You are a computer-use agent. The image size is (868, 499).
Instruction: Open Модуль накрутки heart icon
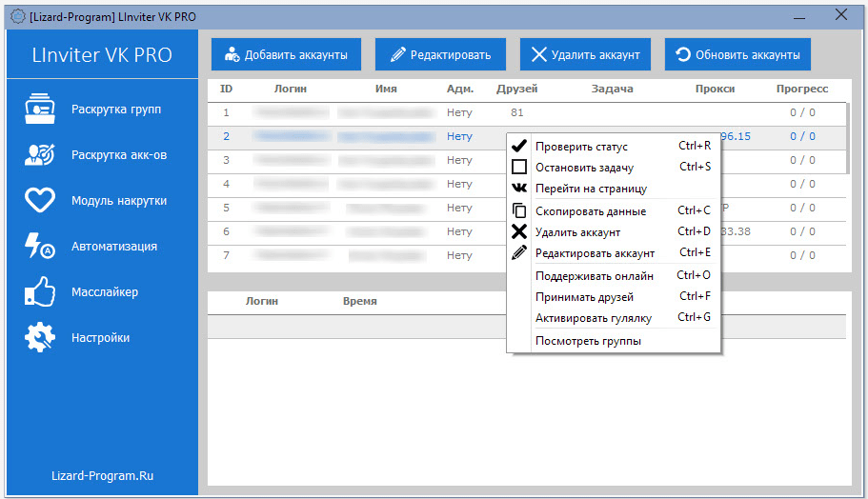click(39, 200)
